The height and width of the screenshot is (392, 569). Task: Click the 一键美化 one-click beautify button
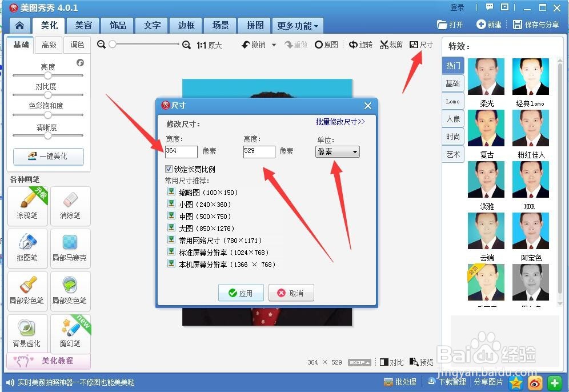click(x=48, y=156)
